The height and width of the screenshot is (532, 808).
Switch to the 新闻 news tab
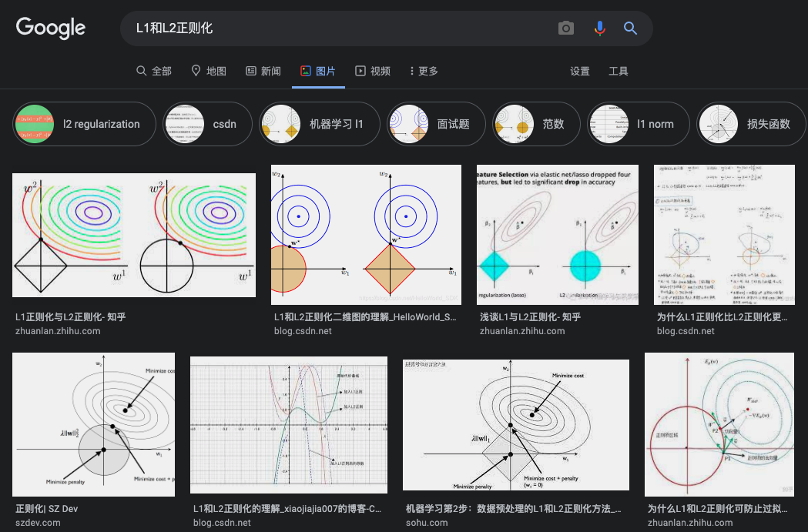[263, 71]
